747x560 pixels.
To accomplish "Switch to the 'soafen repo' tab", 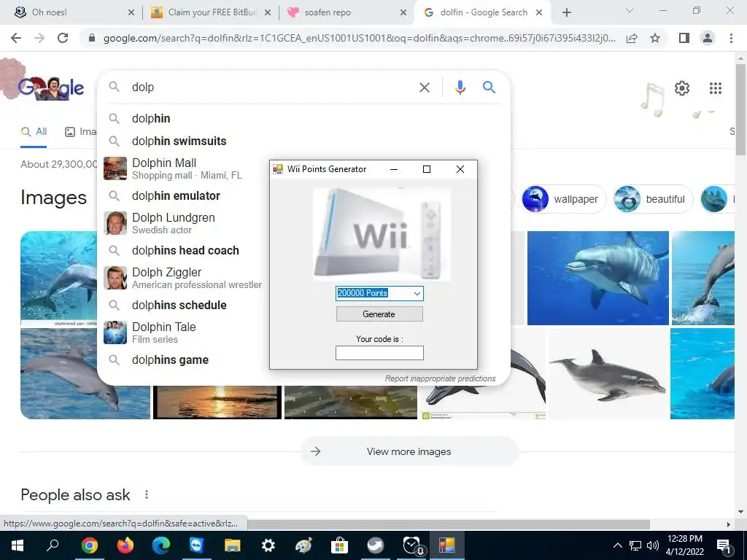I will [x=347, y=12].
